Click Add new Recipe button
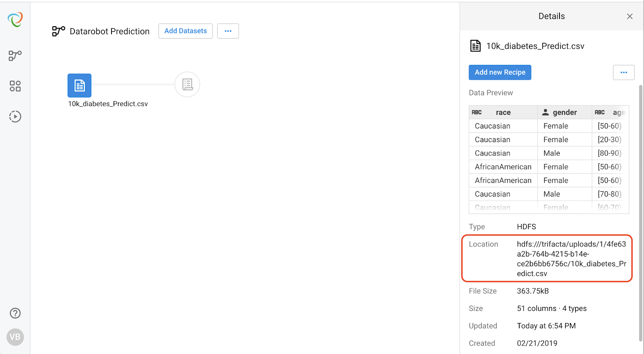 coord(500,72)
